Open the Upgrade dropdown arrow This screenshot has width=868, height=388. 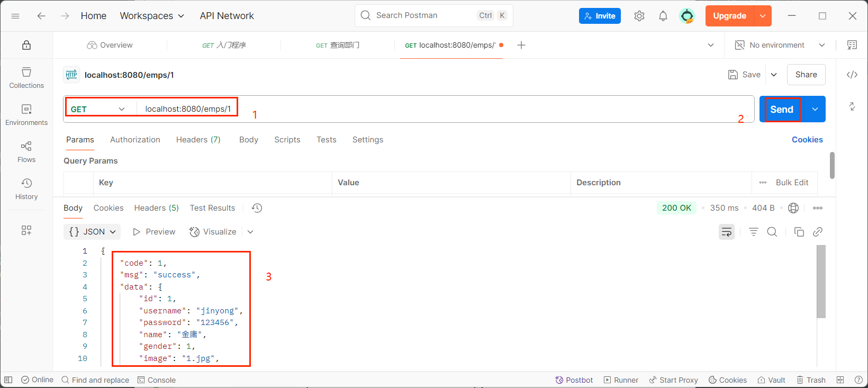[x=763, y=16]
